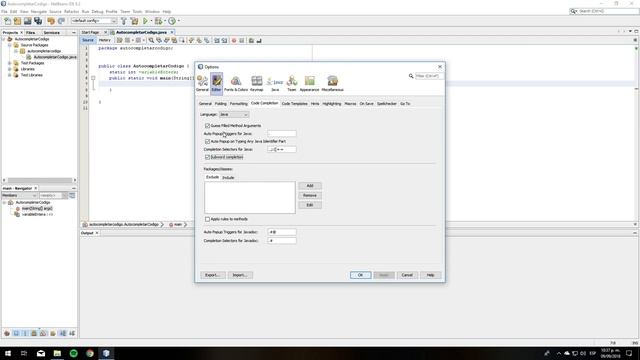Image resolution: width=640 pixels, height=360 pixels.
Task: Open the Keymap options category
Action: 257,83
